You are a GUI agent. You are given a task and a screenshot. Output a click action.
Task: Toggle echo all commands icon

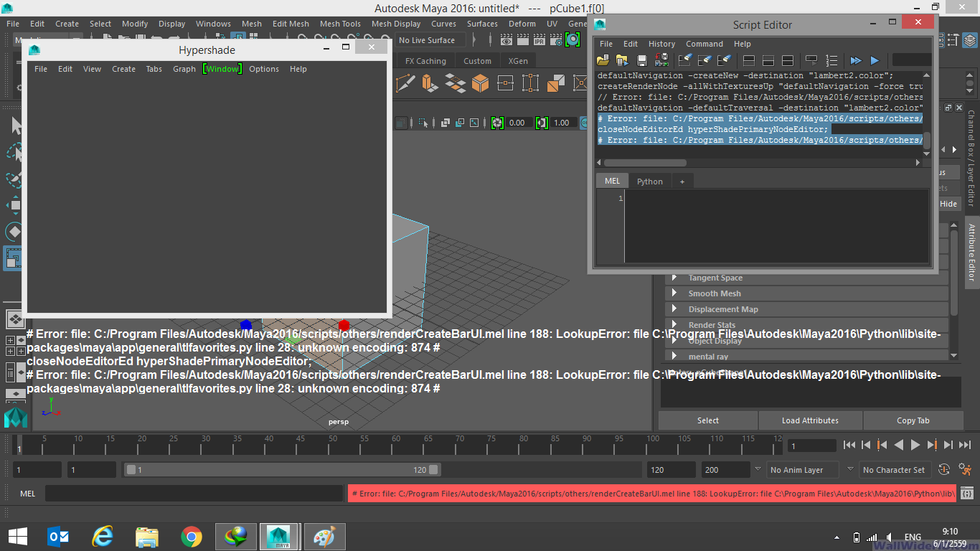[811, 60]
